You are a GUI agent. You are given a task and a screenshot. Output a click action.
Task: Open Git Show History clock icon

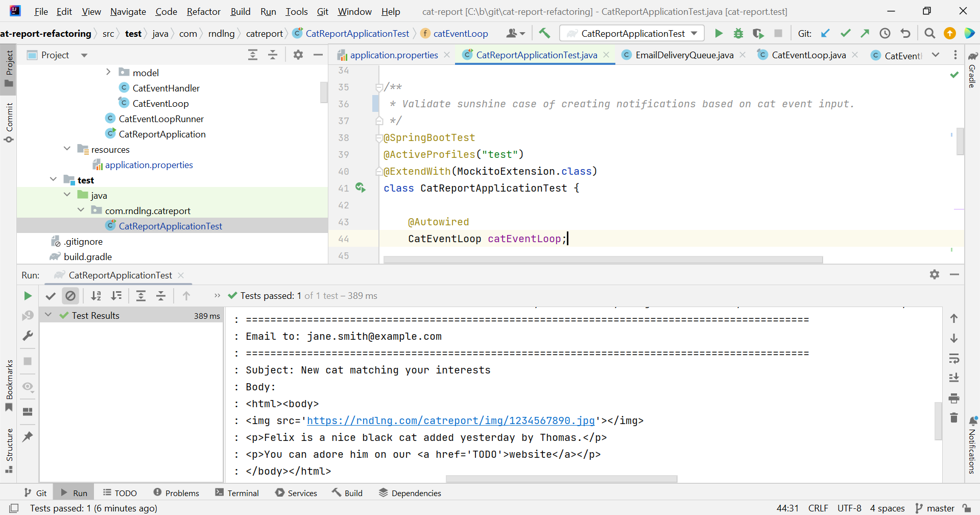(885, 34)
